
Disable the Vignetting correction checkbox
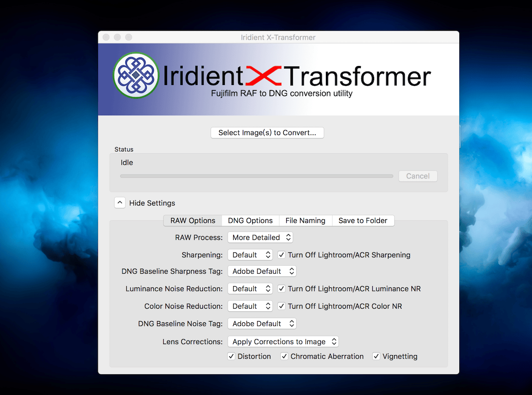(376, 356)
